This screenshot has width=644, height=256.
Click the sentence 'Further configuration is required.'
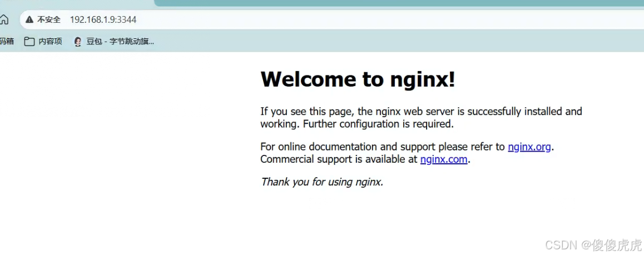coord(378,124)
